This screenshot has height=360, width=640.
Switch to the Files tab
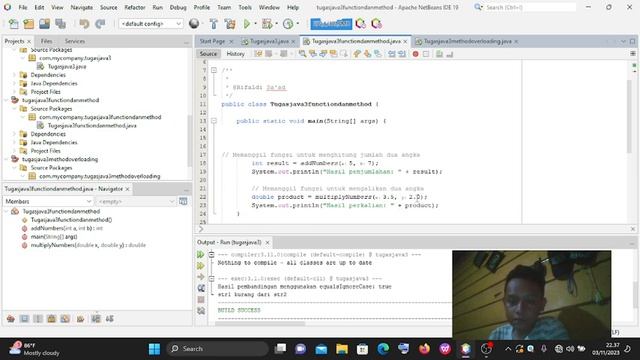(x=47, y=41)
